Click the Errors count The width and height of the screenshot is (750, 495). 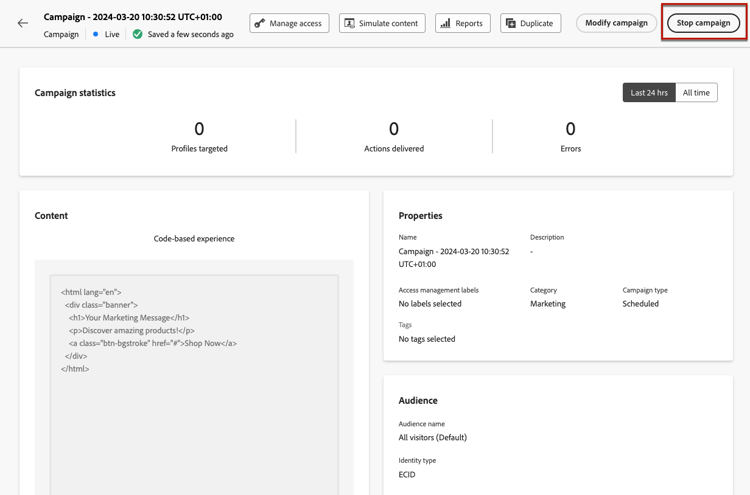pyautogui.click(x=570, y=129)
